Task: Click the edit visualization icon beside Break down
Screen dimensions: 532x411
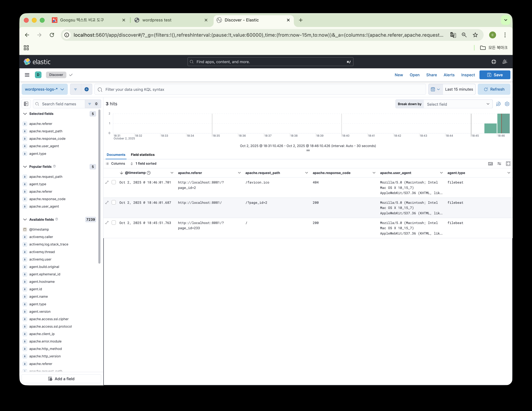Action: [x=498, y=104]
